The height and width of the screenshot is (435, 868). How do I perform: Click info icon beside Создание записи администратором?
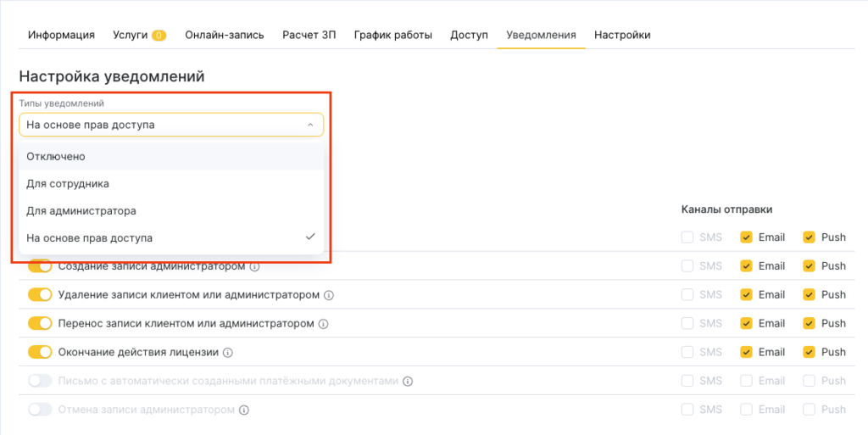coord(255,266)
